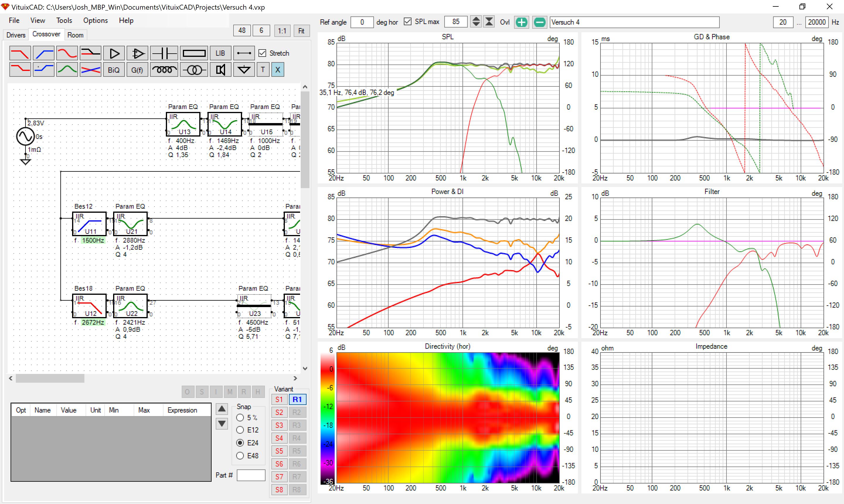Select the linear phase filter block tool
844x504 pixels.
pos(90,53)
